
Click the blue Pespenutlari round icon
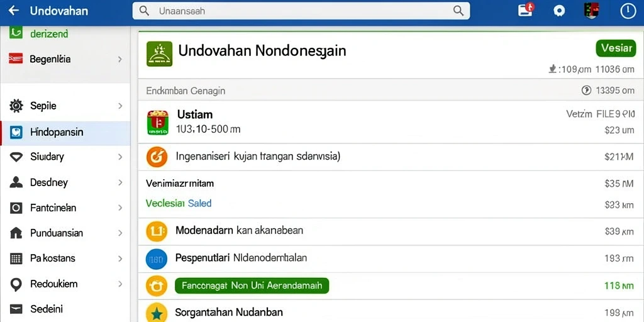tap(157, 258)
